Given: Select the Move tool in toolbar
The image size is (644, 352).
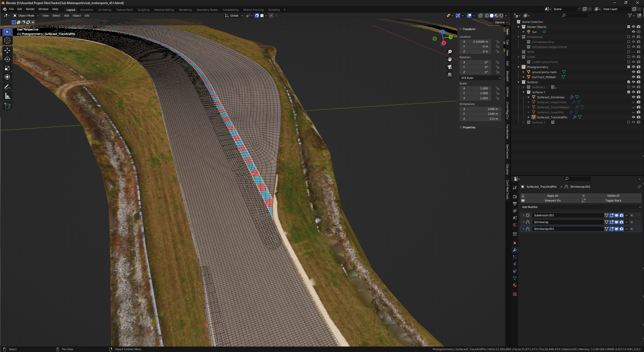Looking at the screenshot, I should 7,51.
